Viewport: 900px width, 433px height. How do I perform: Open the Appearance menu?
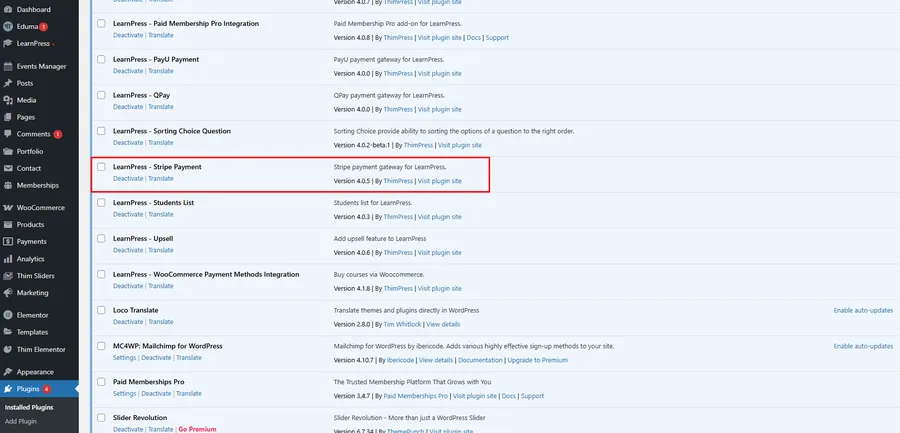click(x=35, y=371)
